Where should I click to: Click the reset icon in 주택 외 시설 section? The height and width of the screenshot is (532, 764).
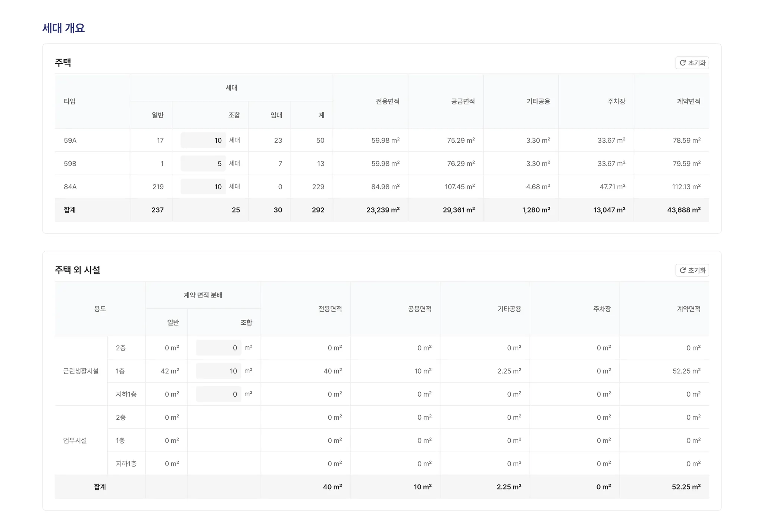[682, 270]
